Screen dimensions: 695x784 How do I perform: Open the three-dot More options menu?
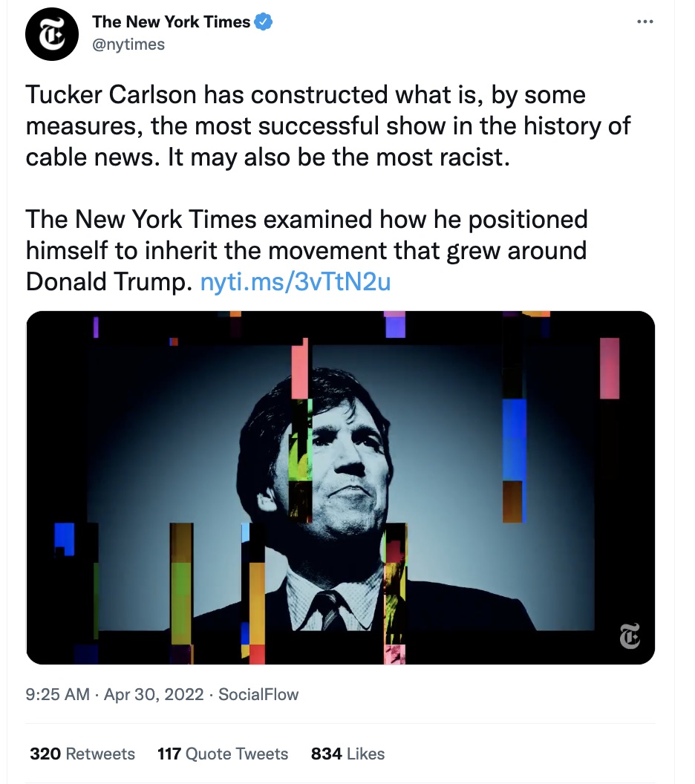tap(645, 22)
